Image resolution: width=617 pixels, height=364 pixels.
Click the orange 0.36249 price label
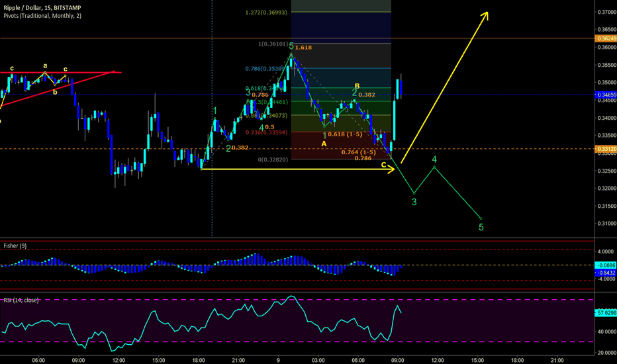pos(606,38)
